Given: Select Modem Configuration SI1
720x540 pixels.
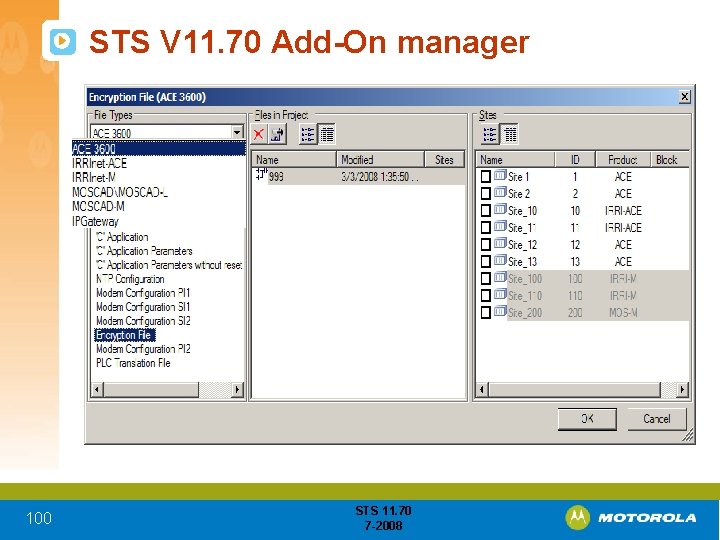Looking at the screenshot, I should coord(143,307).
